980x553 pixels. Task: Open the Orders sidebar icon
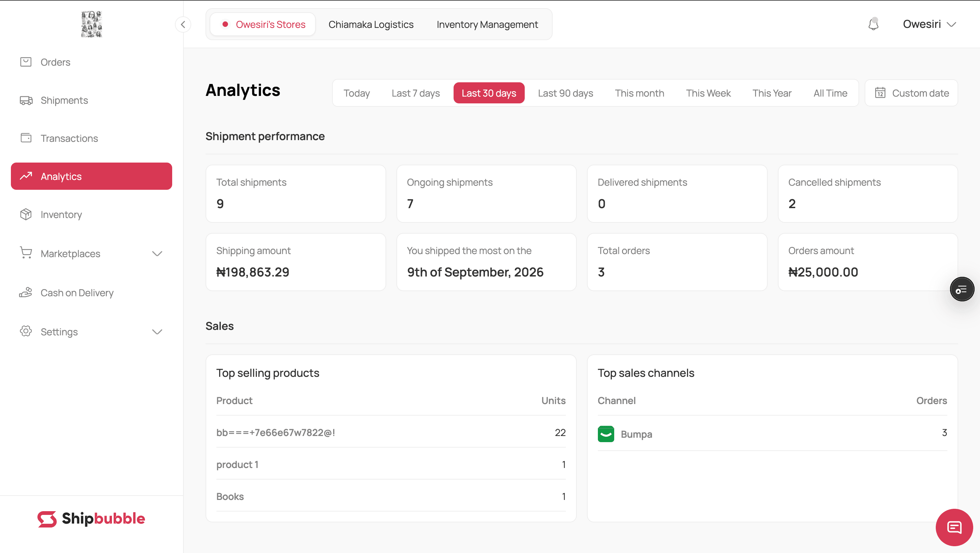click(26, 62)
